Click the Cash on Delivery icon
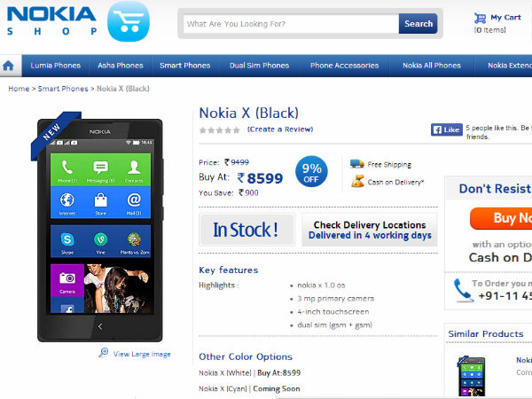The width and height of the screenshot is (532, 399). [357, 182]
